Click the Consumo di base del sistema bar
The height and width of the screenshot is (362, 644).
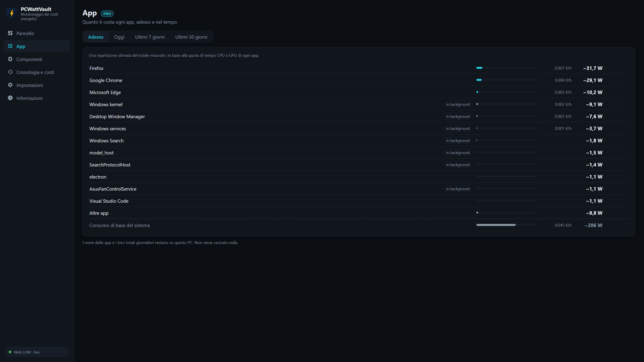tap(506, 225)
